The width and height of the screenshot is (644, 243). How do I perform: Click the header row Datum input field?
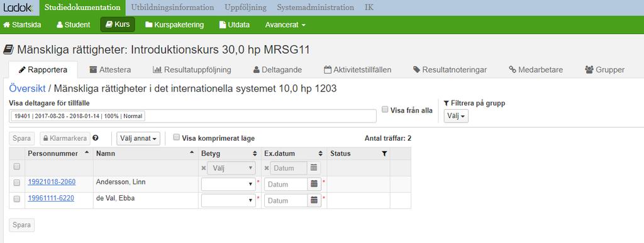click(x=288, y=168)
